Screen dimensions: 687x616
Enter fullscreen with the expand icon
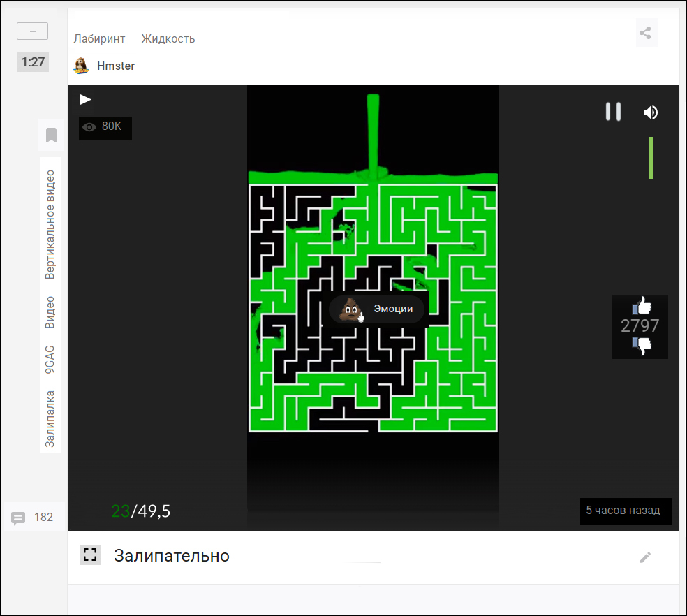(90, 555)
